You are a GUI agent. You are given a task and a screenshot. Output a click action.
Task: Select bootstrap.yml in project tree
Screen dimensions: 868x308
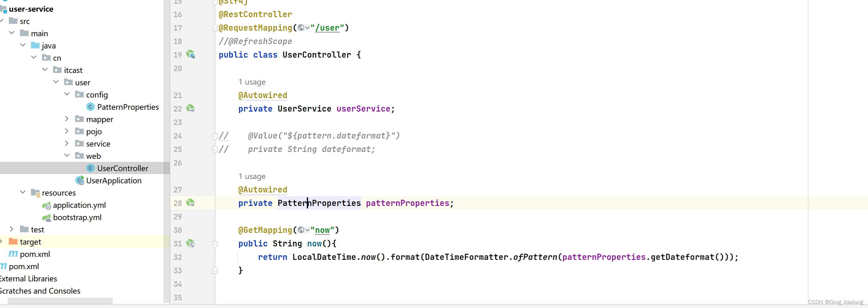77,218
